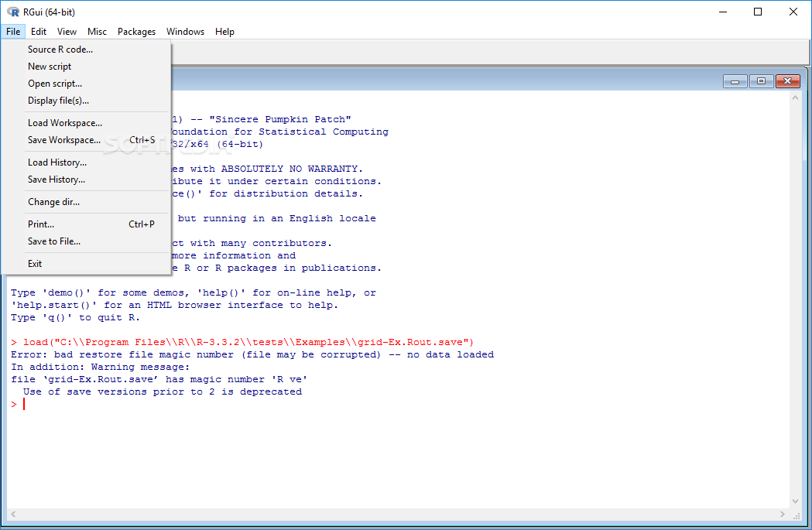
Task: Click 'Sincere Pumpkin Patch' version text
Action: click(x=280, y=119)
